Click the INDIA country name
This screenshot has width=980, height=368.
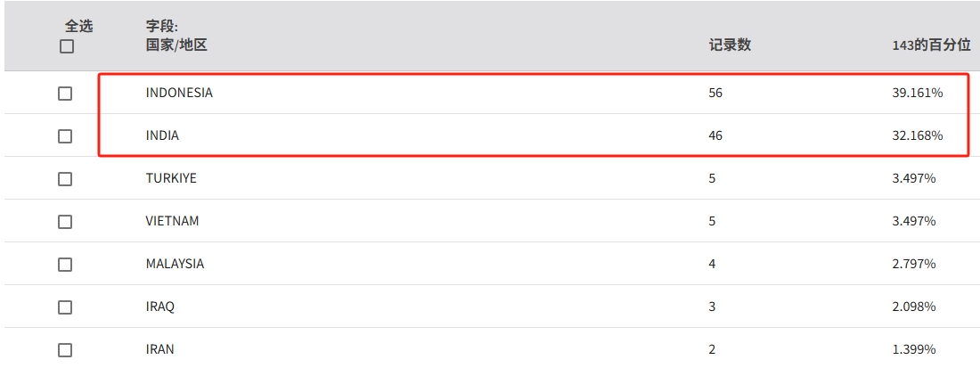pyautogui.click(x=162, y=135)
